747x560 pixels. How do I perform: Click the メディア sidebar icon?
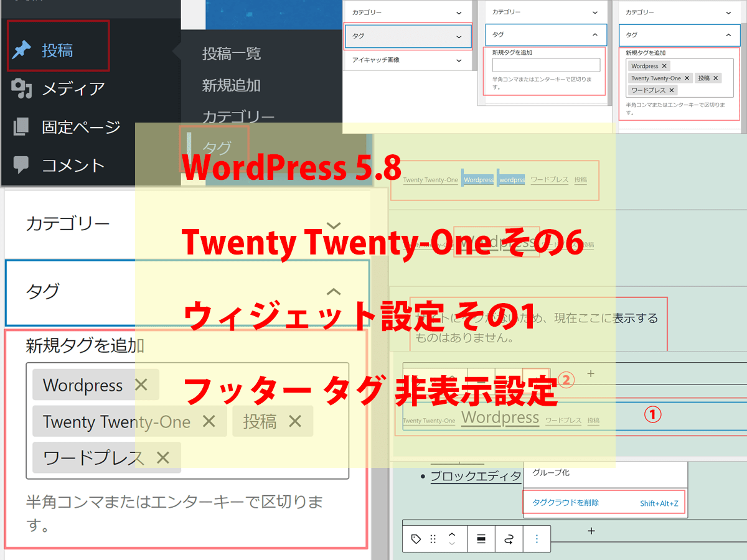(x=22, y=89)
